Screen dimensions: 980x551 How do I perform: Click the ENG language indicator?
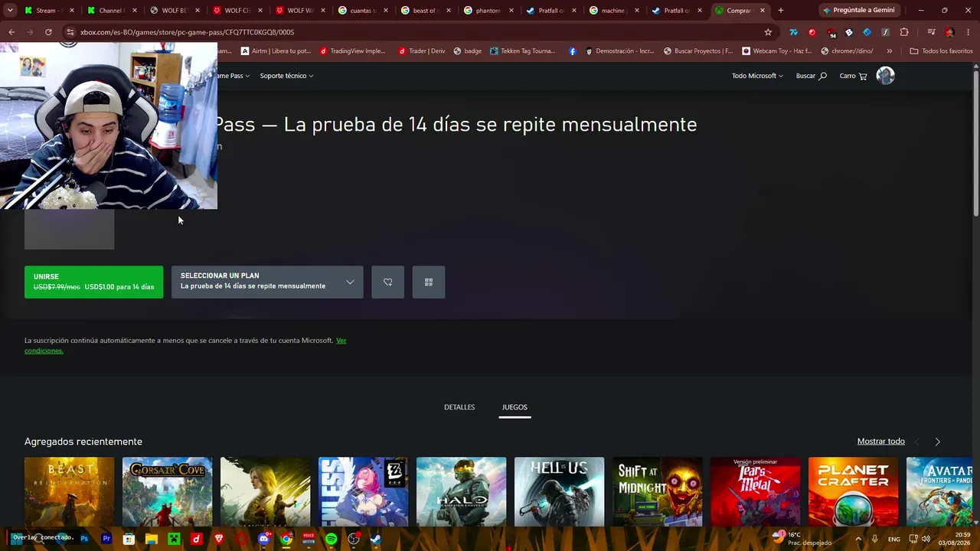click(894, 539)
